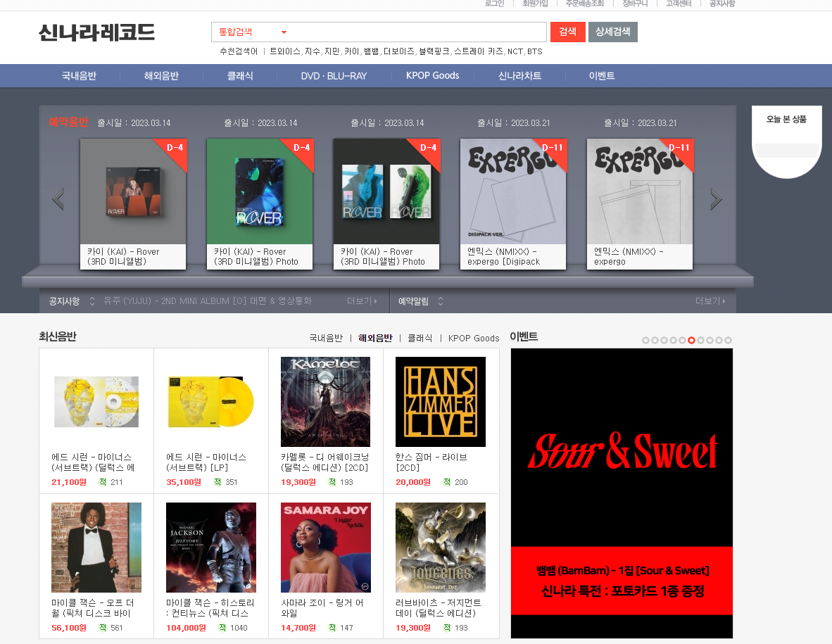Viewport: 832px width, 644px height.
Task: Click the 한스 짐머 - 라이브 [2CD] title
Action: (x=431, y=462)
